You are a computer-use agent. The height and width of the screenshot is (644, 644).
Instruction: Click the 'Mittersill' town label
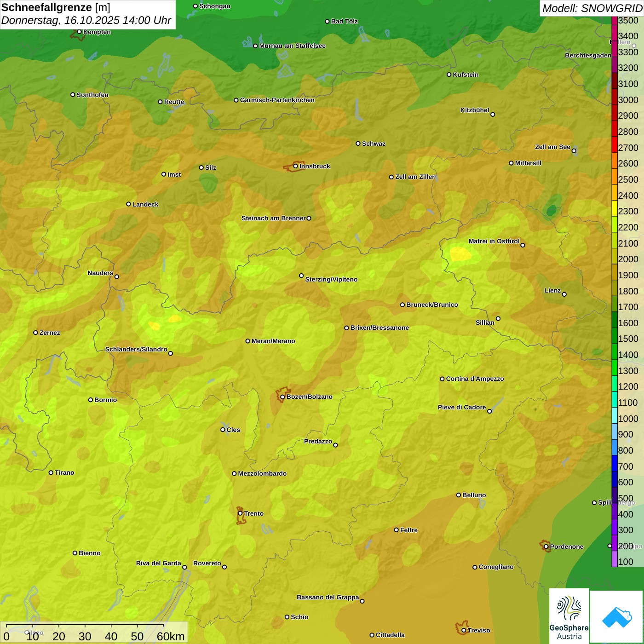click(x=528, y=163)
